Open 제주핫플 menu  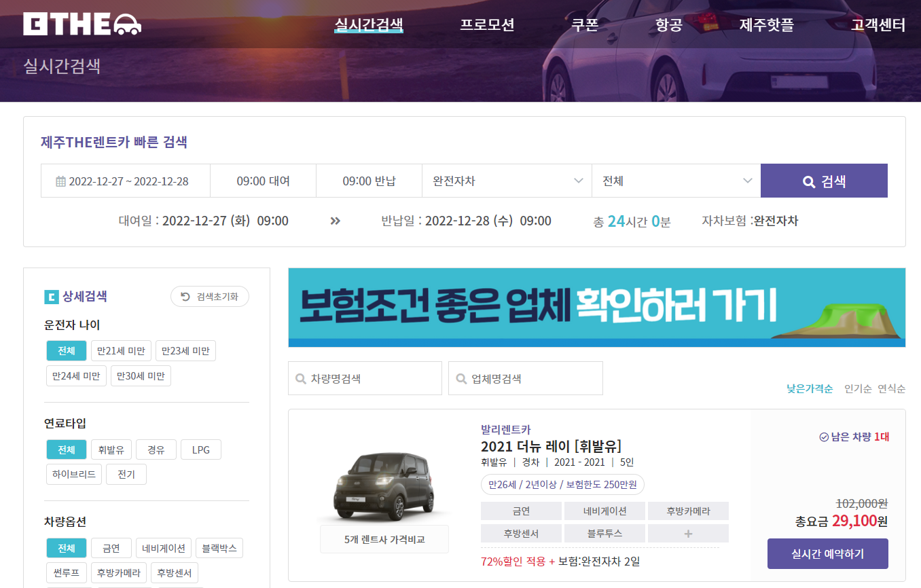pyautogui.click(x=766, y=25)
